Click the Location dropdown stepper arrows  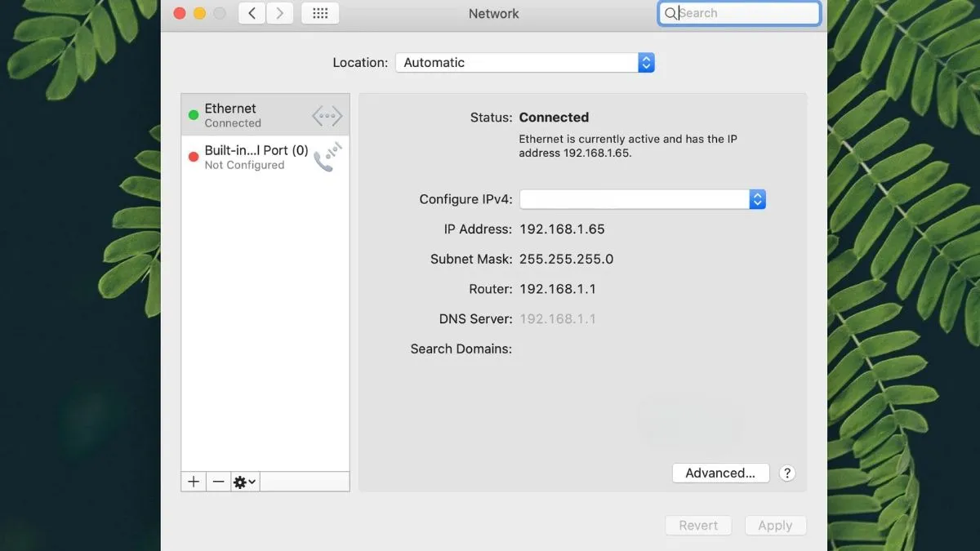pyautogui.click(x=645, y=62)
